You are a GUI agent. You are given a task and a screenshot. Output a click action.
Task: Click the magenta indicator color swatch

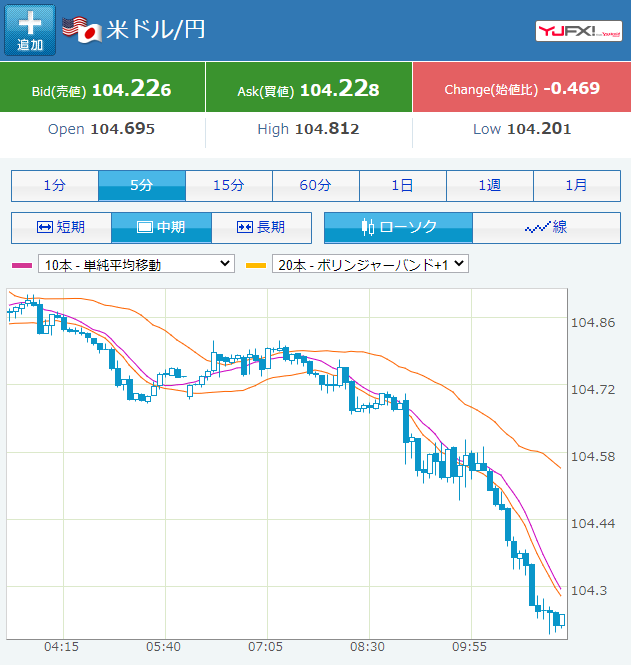(x=22, y=265)
